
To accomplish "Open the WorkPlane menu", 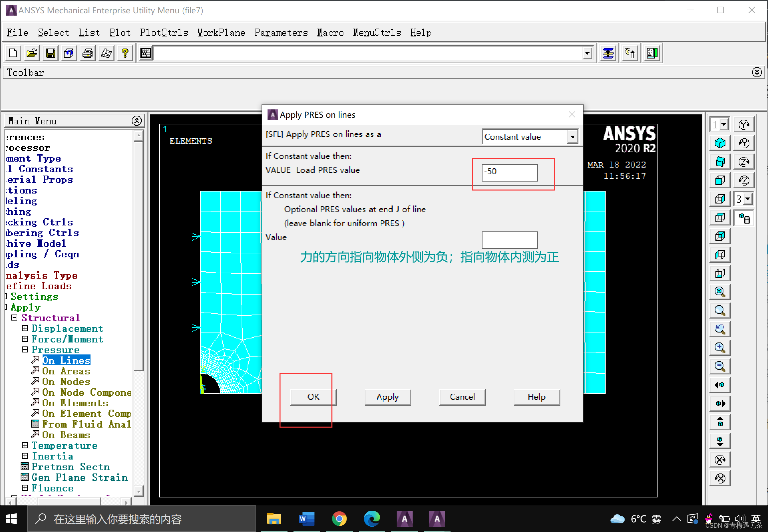I will (221, 33).
